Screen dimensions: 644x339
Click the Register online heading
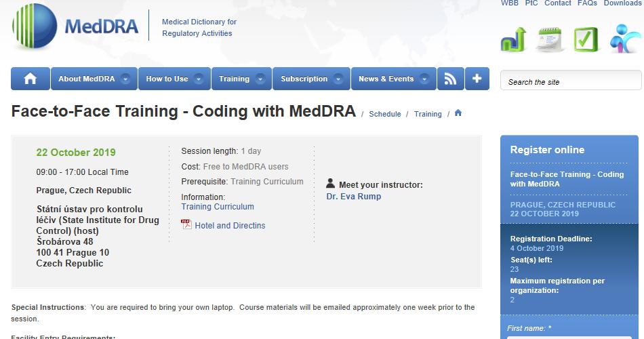(547, 150)
